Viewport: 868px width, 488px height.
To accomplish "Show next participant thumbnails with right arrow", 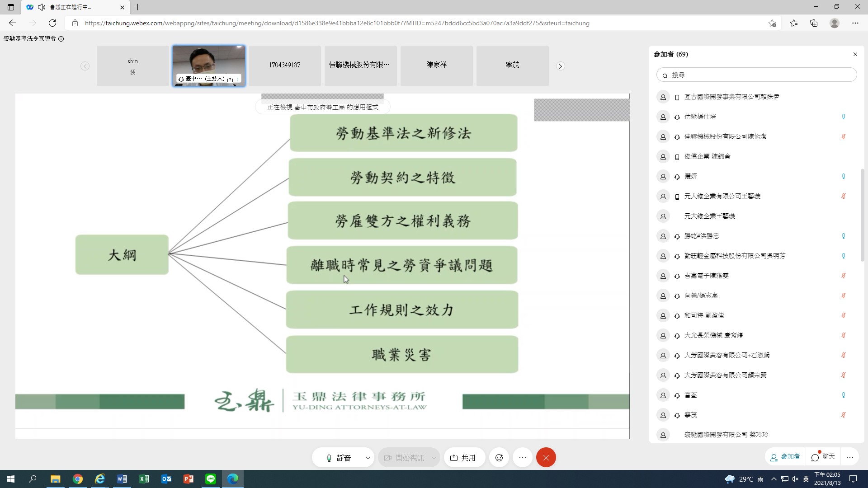I will [x=560, y=66].
